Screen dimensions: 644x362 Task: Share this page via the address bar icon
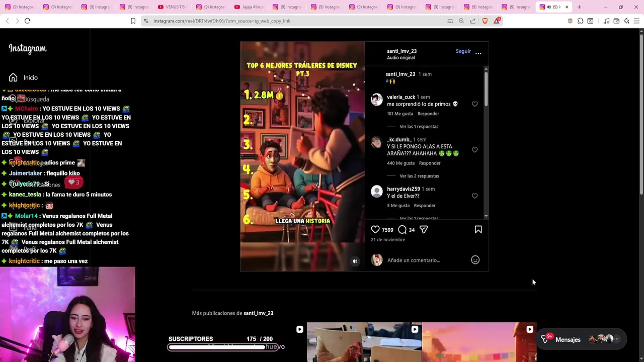pos(473,21)
